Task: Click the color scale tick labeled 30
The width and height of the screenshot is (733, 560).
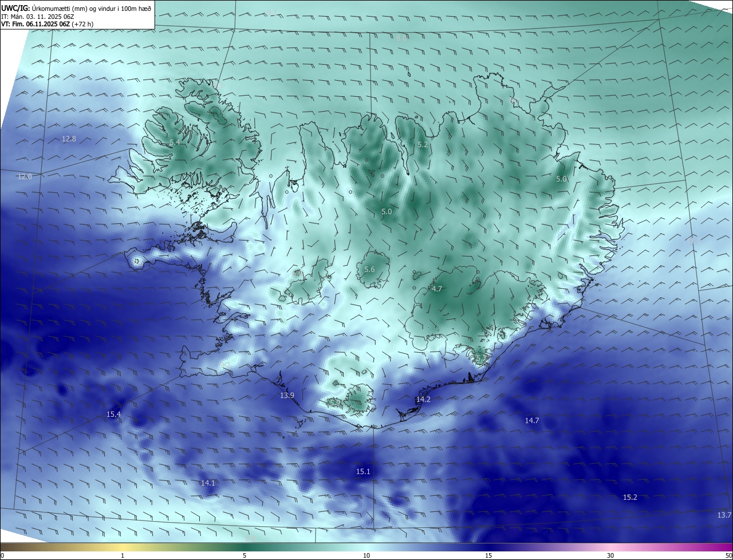Action: point(610,555)
